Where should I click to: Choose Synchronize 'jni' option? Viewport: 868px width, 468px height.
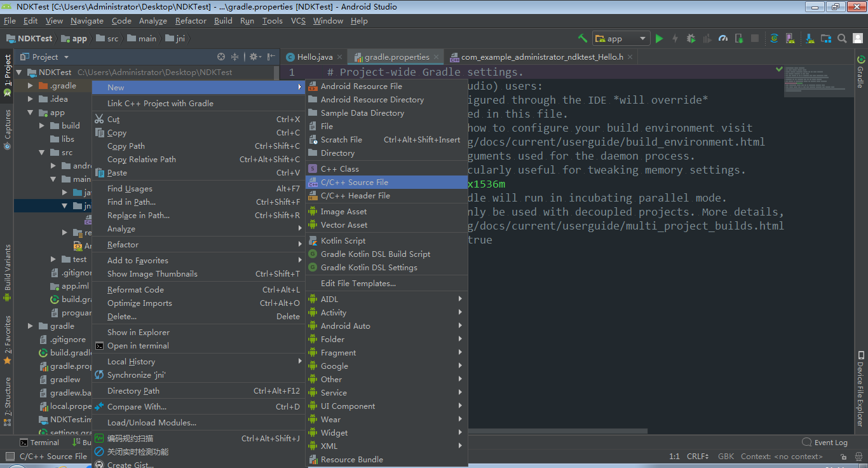[x=198, y=375]
